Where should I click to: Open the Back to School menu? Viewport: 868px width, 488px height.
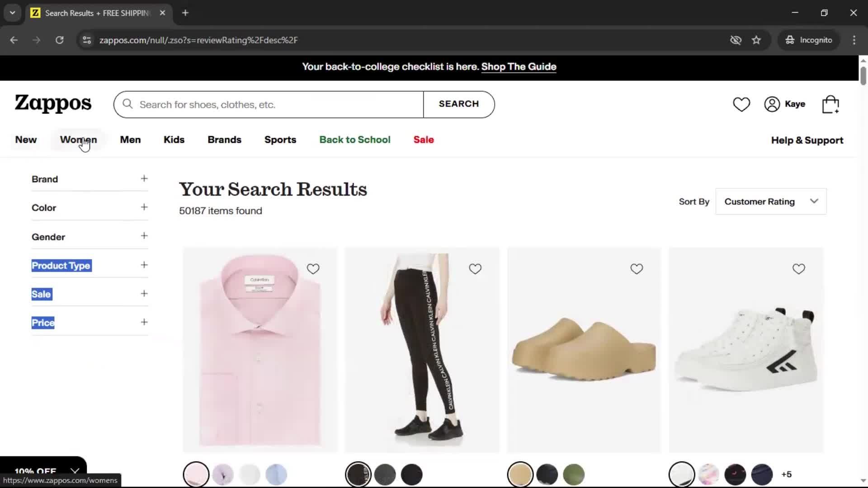click(355, 140)
